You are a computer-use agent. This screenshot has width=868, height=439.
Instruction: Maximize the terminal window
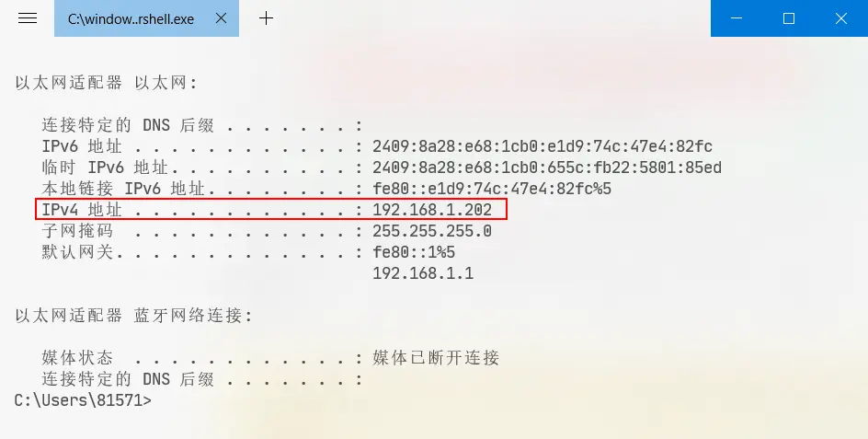click(789, 18)
